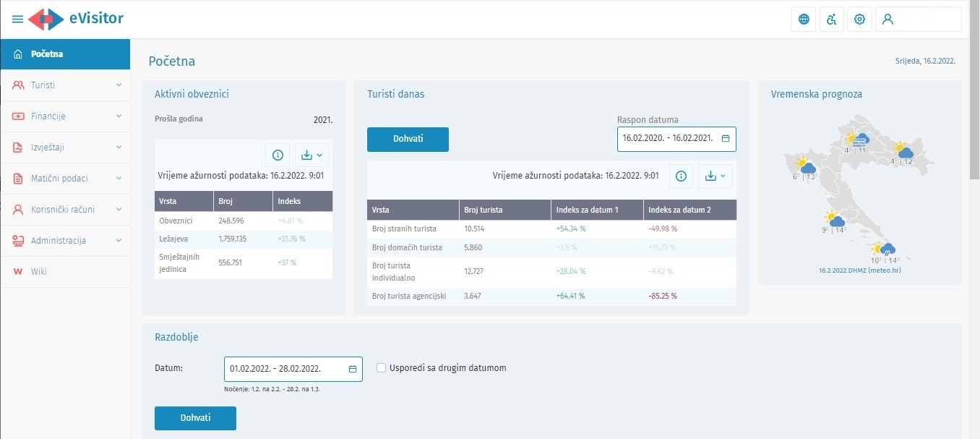Image resolution: width=980 pixels, height=439 pixels.
Task: Click the hamburger menu icon
Action: click(17, 20)
